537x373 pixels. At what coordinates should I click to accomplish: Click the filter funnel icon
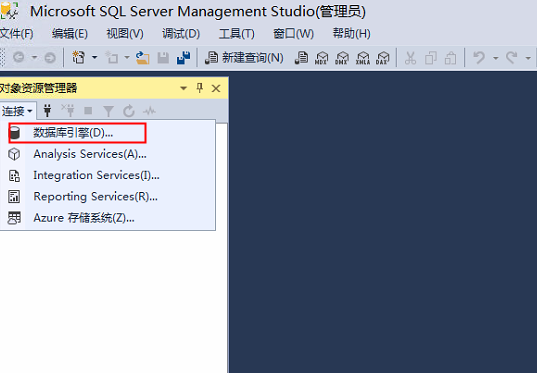pos(108,111)
